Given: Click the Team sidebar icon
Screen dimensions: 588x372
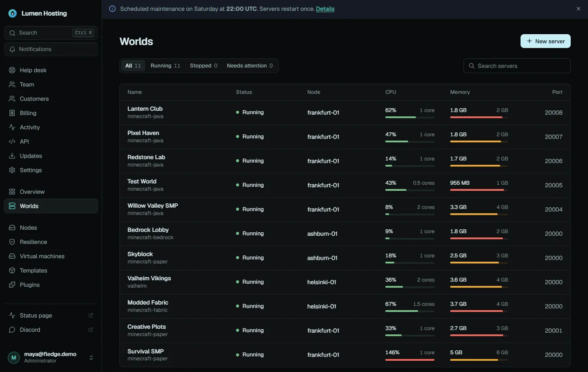Looking at the screenshot, I should 12,84.
